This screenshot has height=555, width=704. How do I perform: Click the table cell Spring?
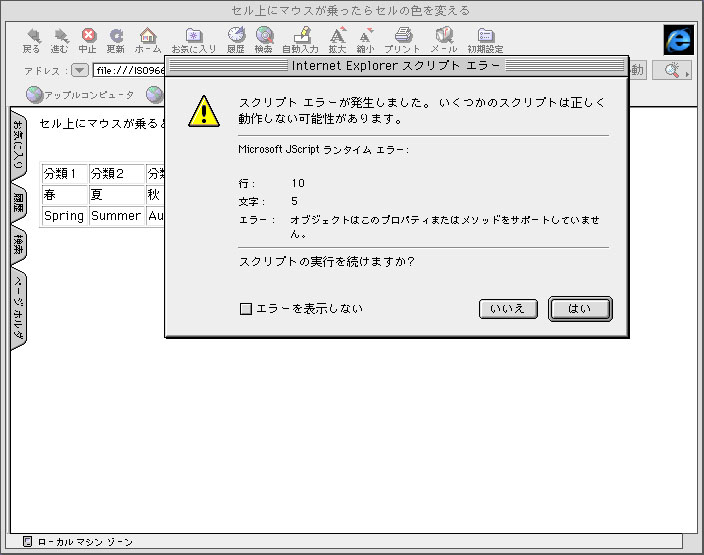coord(65,216)
